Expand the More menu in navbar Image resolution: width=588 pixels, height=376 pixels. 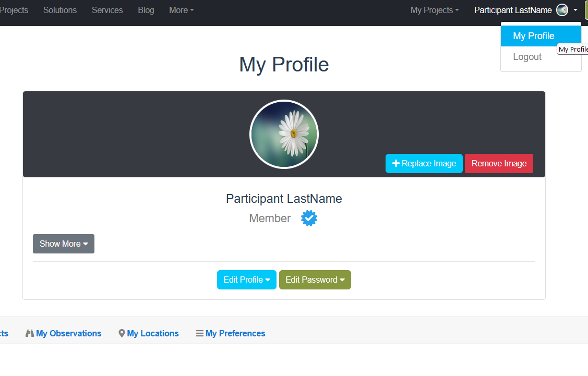click(181, 10)
